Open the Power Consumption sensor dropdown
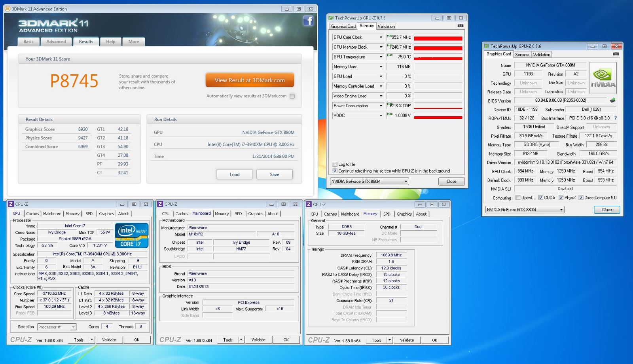Viewport: 633px width, 364px height. click(x=381, y=106)
